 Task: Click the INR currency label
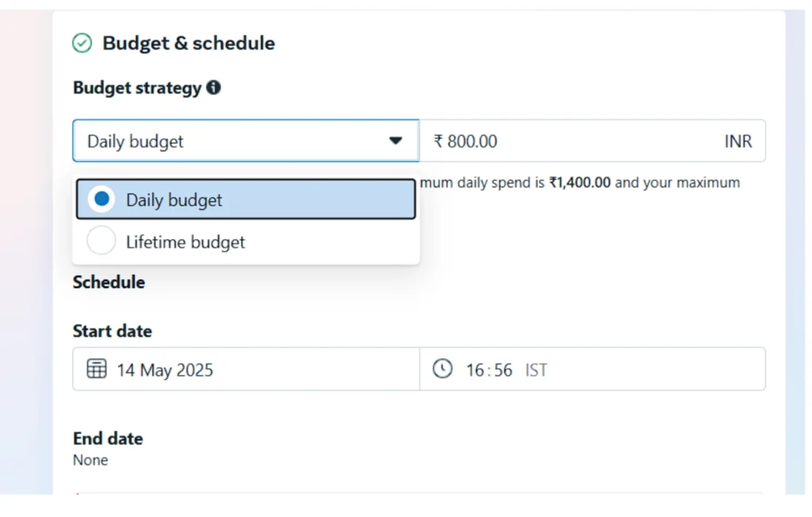(x=738, y=141)
